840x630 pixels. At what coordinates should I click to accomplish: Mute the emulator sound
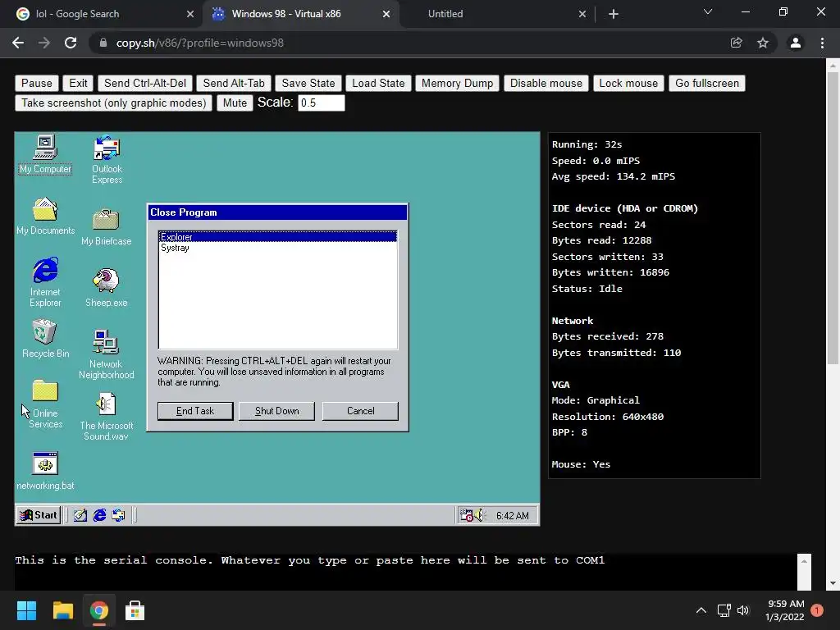(x=235, y=103)
